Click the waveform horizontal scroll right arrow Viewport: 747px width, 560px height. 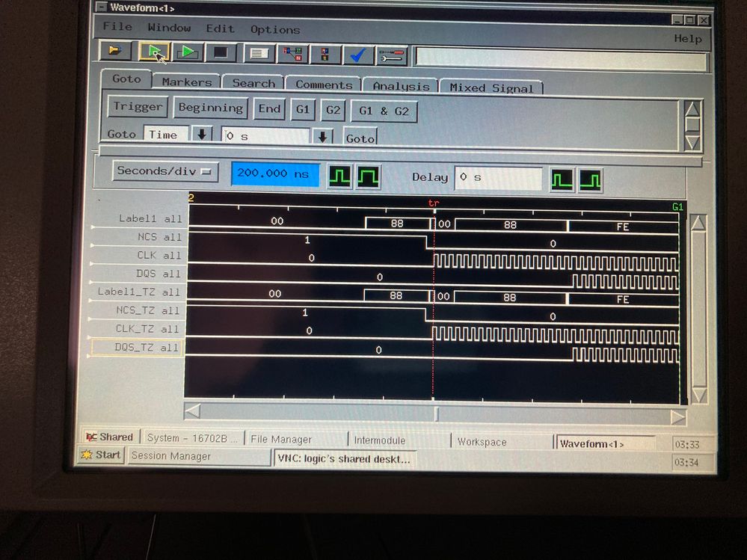click(x=677, y=417)
